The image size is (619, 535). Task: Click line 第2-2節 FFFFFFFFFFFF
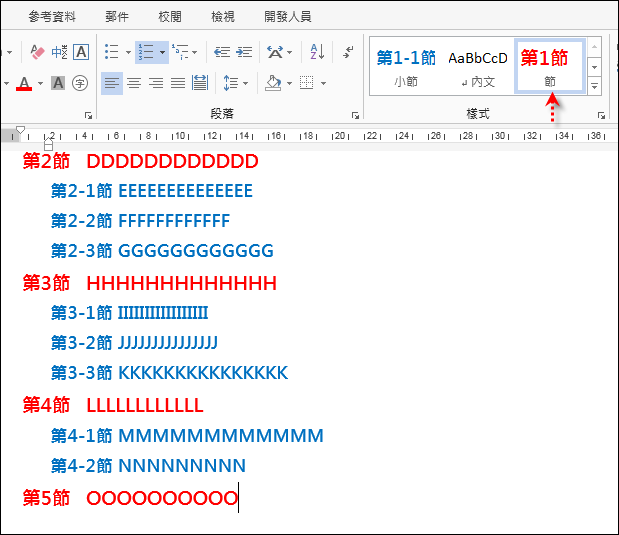click(x=141, y=221)
